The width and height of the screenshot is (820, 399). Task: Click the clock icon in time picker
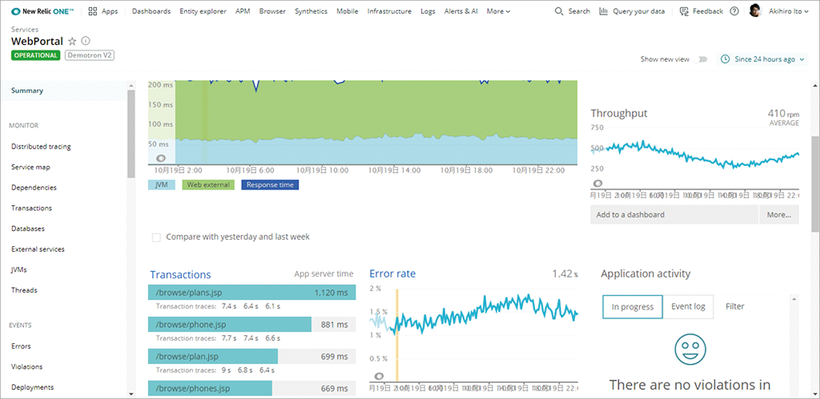pos(725,59)
